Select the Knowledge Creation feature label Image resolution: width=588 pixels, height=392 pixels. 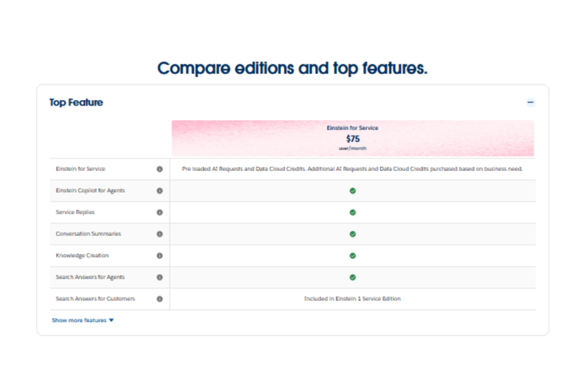tap(82, 255)
